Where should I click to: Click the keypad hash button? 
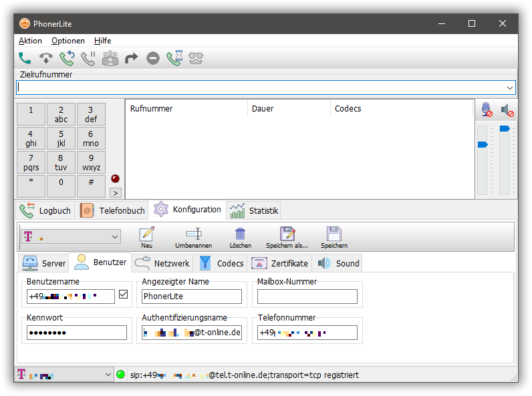pos(91,186)
